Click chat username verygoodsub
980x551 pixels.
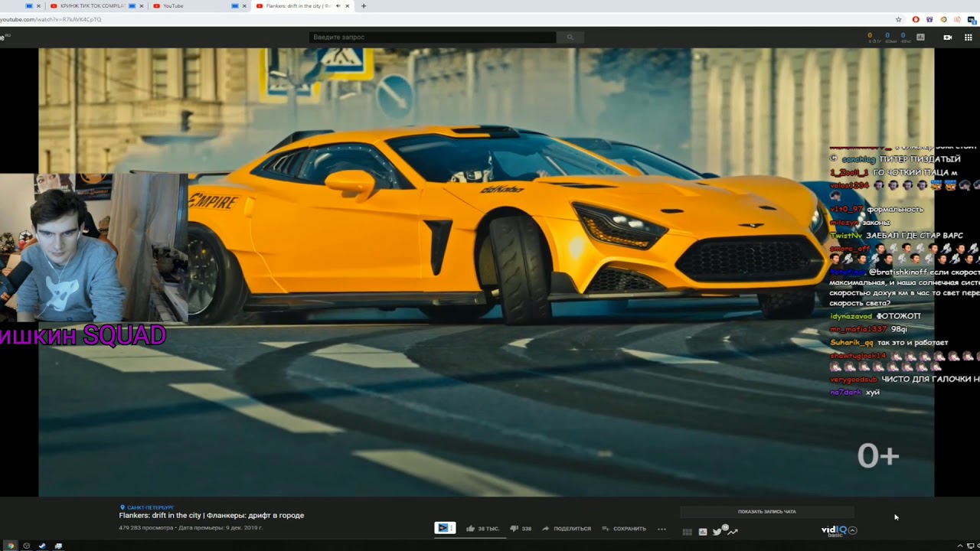coord(854,379)
